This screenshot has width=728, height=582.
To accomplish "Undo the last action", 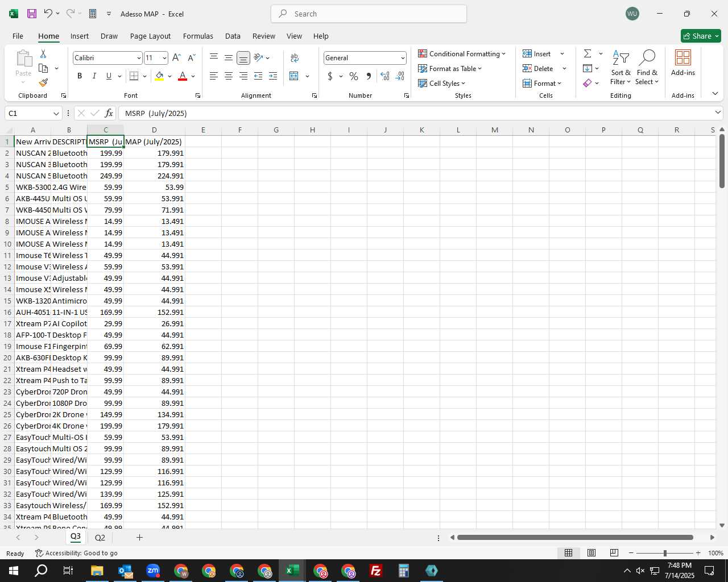I will tap(48, 14).
